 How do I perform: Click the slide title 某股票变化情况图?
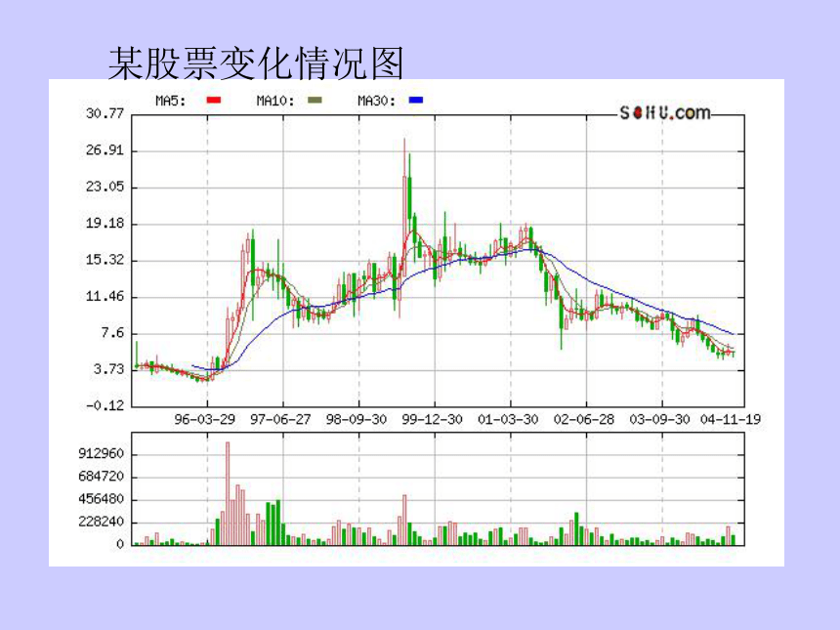point(256,63)
